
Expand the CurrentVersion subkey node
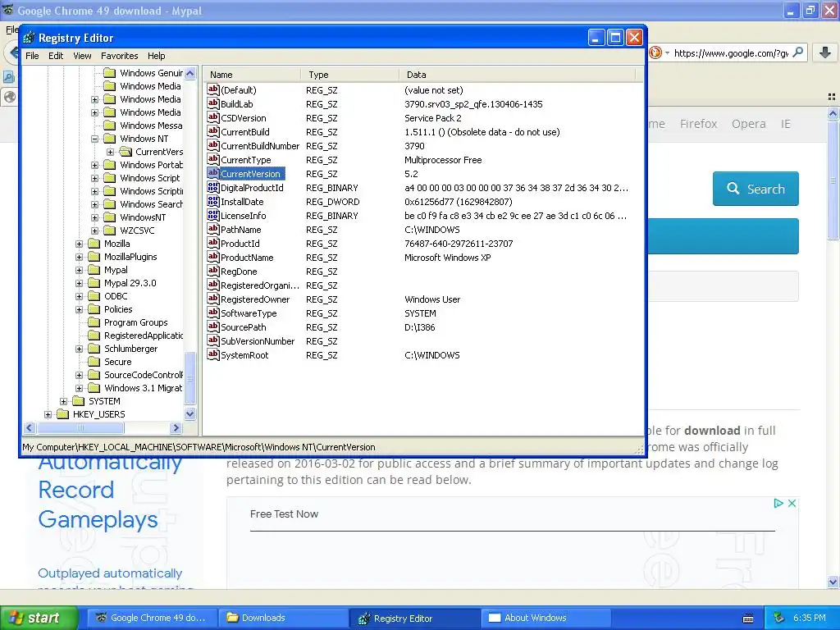pyautogui.click(x=111, y=152)
